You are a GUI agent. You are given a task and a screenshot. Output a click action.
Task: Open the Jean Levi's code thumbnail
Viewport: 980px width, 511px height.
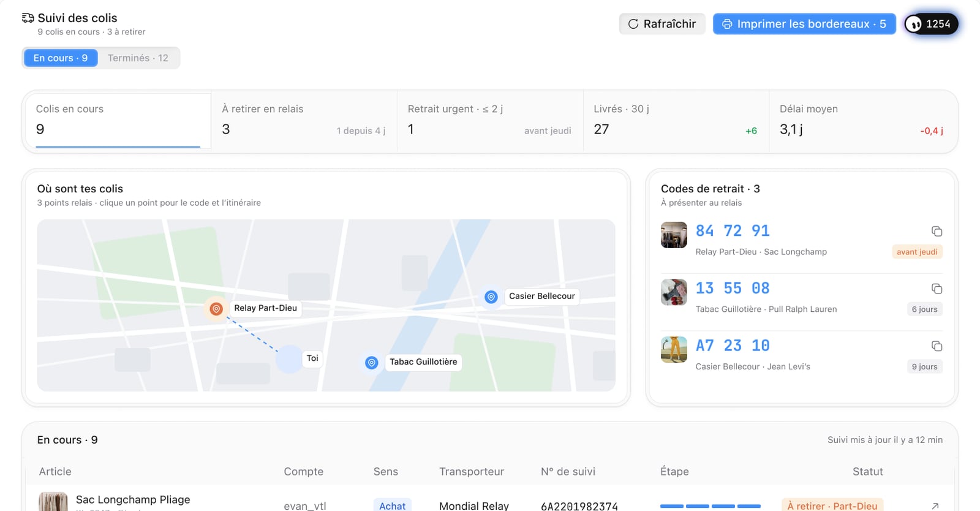pos(674,350)
